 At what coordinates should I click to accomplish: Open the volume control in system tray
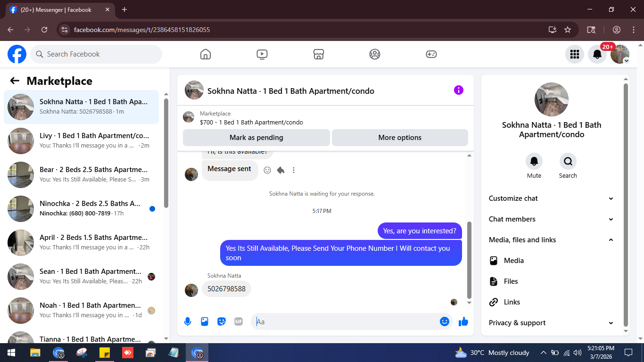578,353
